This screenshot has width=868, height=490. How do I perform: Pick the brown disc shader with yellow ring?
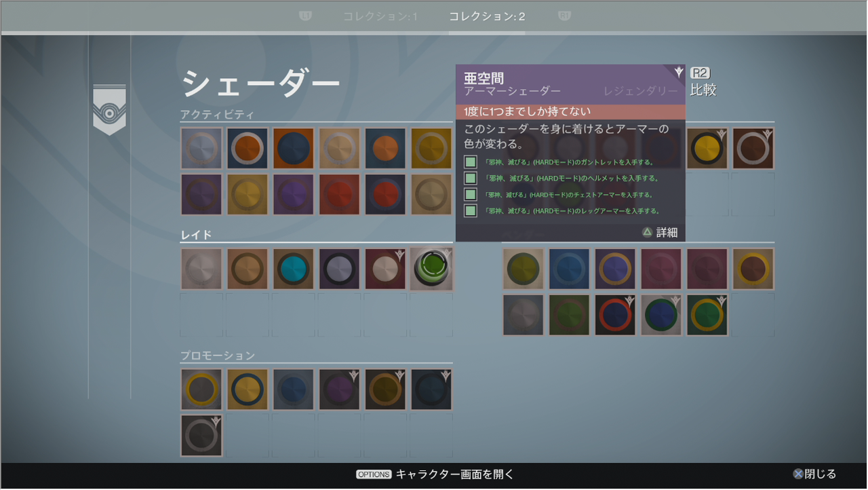tap(753, 269)
